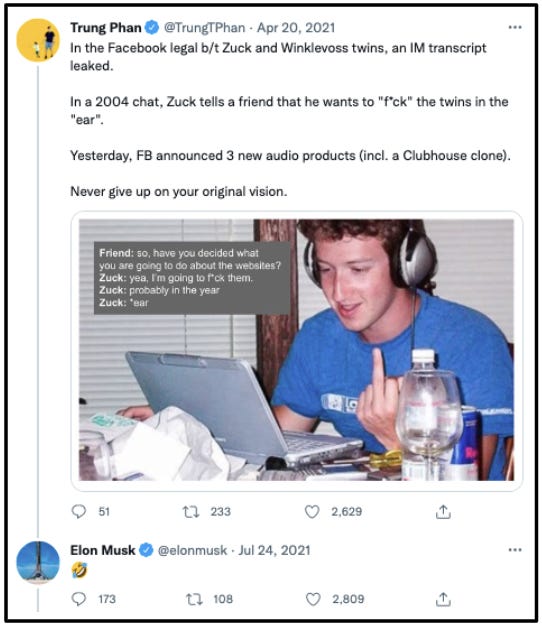This screenshot has width=542, height=628.
Task: Open the Apr 20, 2021 timestamp
Action: 296,27
